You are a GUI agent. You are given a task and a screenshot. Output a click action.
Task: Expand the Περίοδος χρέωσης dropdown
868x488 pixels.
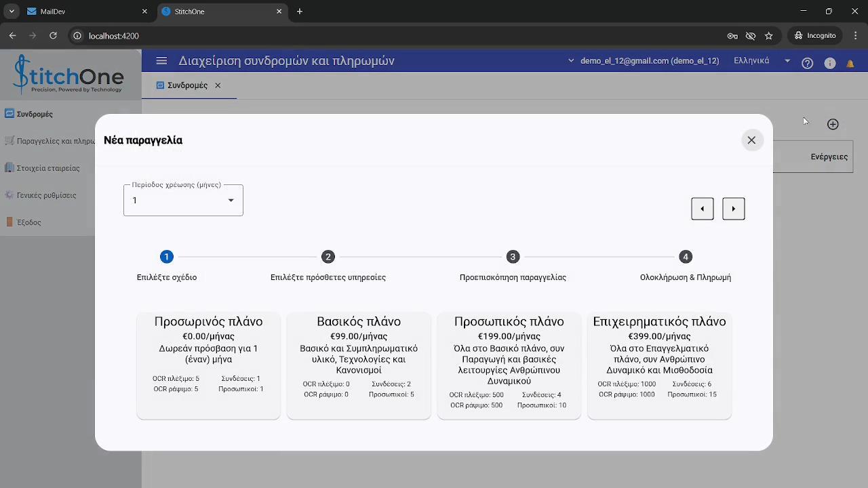point(183,200)
